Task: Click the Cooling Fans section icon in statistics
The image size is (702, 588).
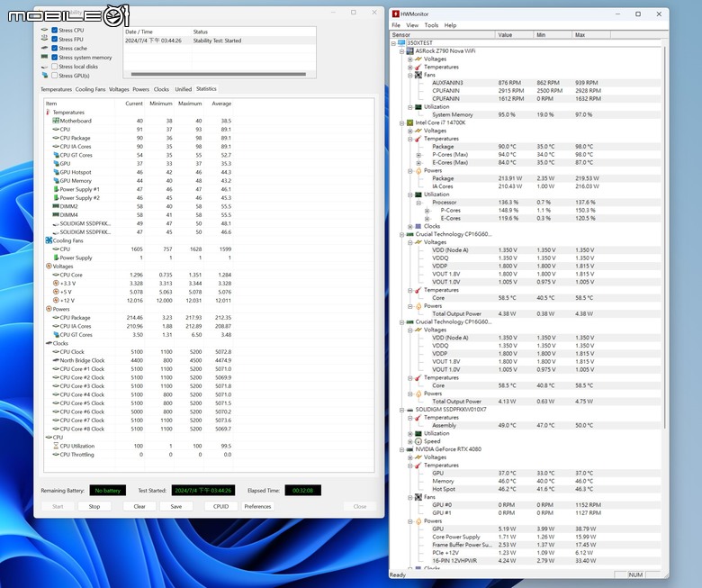Action: (49, 240)
